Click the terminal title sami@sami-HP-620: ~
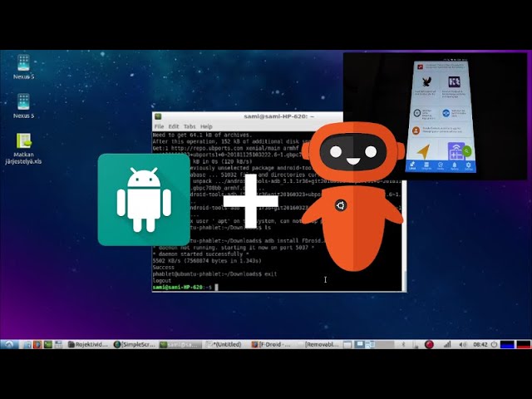The width and height of the screenshot is (532, 399). 279,116
